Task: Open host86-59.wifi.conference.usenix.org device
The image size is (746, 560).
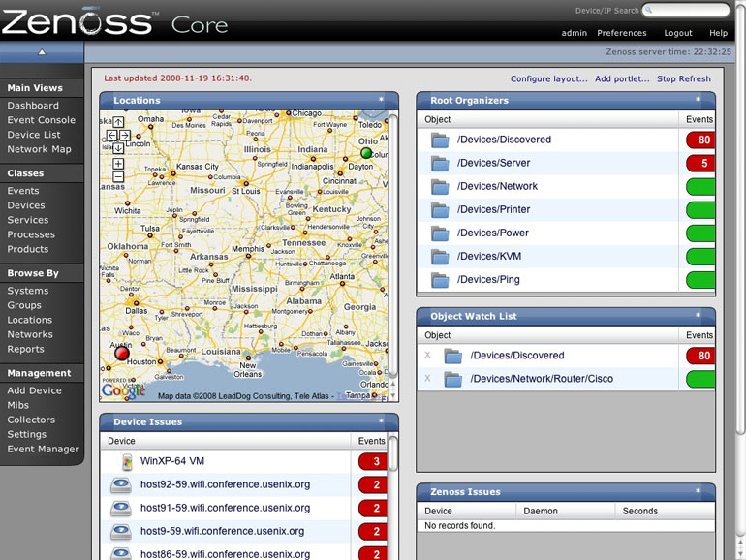Action: click(x=225, y=554)
